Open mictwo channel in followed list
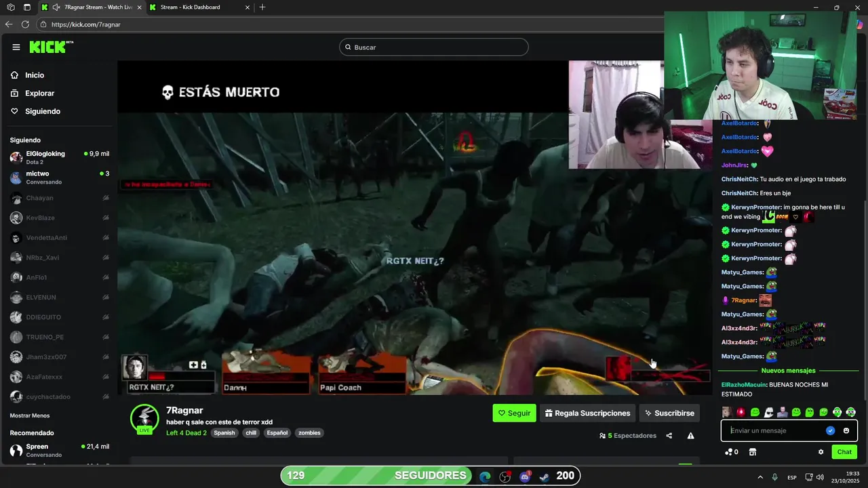 [60, 178]
